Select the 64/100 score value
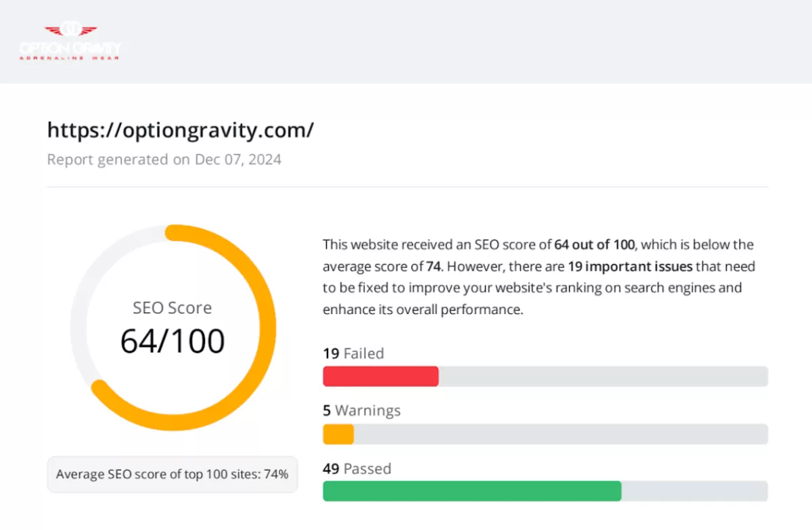Image resolution: width=812 pixels, height=530 pixels. click(173, 341)
